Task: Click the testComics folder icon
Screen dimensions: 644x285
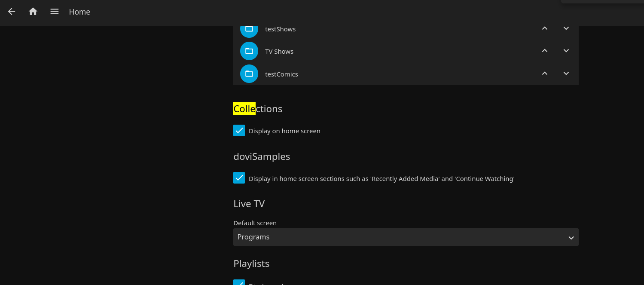Action: pos(249,74)
